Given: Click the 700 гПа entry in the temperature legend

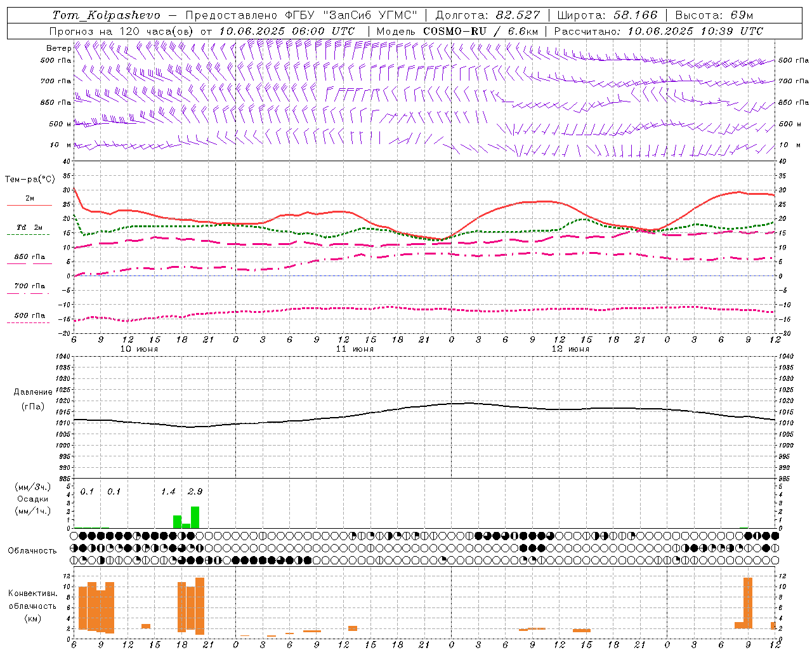Looking at the screenshot, I should [x=30, y=286].
